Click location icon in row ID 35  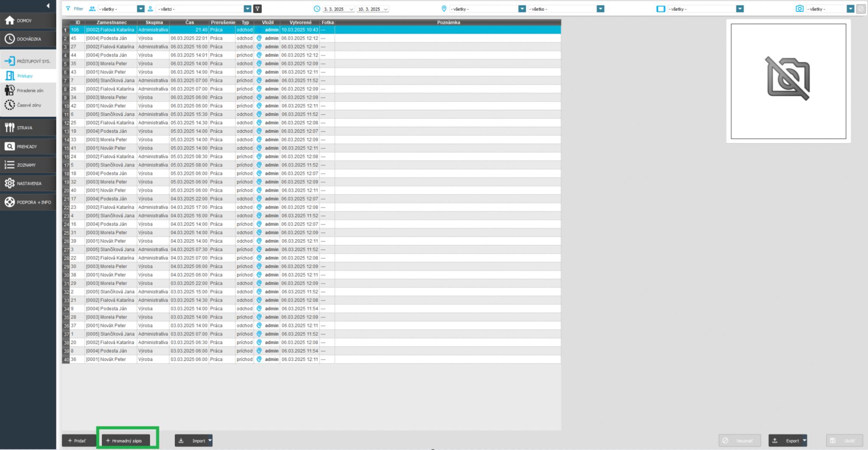(x=259, y=64)
